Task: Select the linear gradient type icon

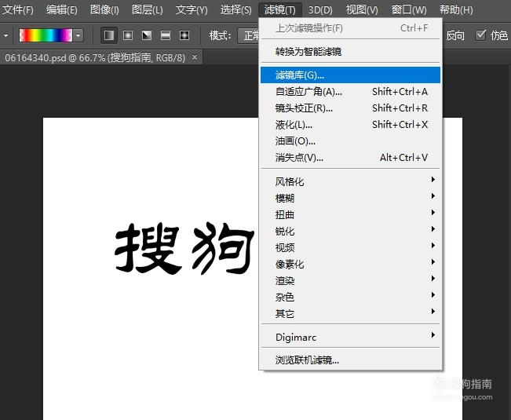Action: click(109, 35)
